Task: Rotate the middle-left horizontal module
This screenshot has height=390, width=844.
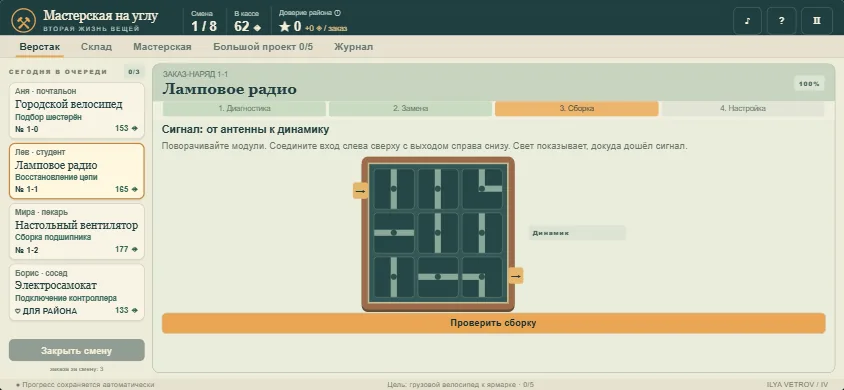Action: [393, 233]
